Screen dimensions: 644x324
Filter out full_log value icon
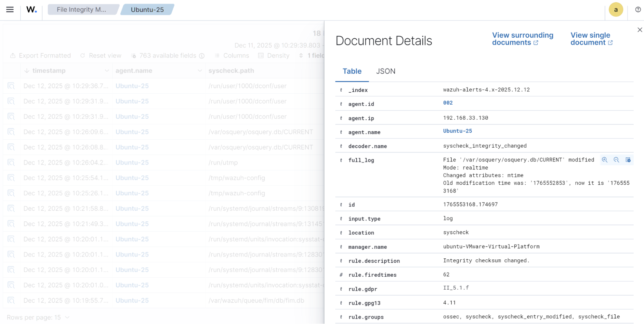click(x=616, y=160)
